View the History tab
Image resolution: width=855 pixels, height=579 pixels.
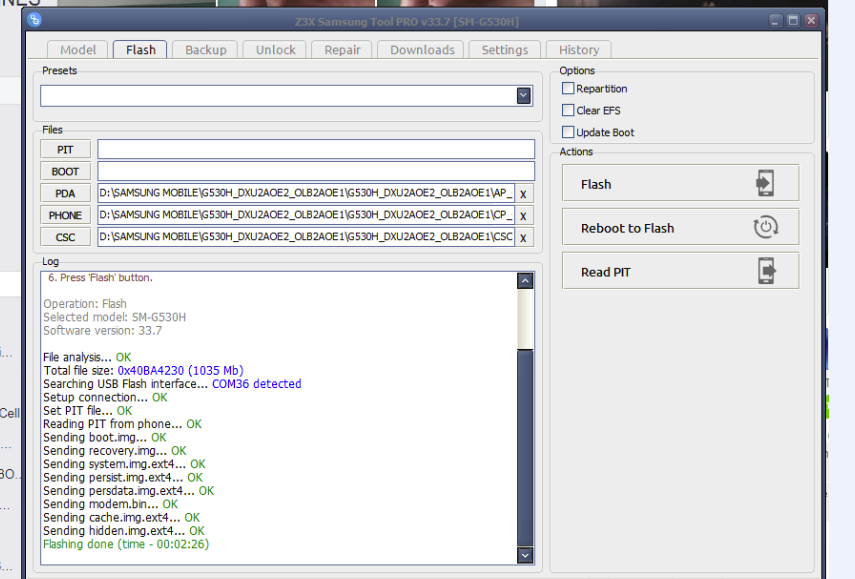(x=579, y=50)
